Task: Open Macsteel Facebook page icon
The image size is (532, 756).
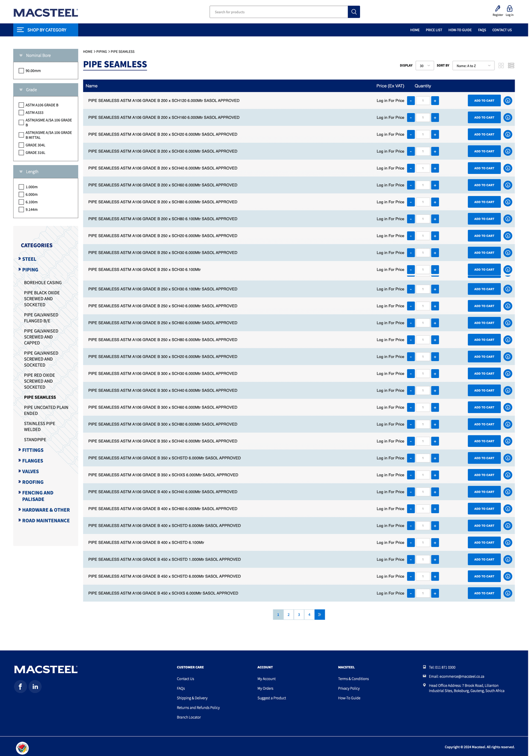Action: pos(21,686)
